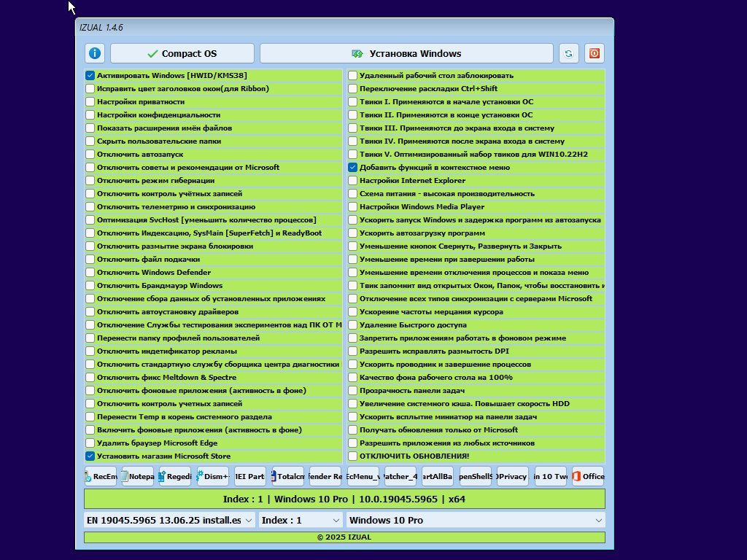Uncheck Установить магазин Microsoft Store

click(90, 456)
